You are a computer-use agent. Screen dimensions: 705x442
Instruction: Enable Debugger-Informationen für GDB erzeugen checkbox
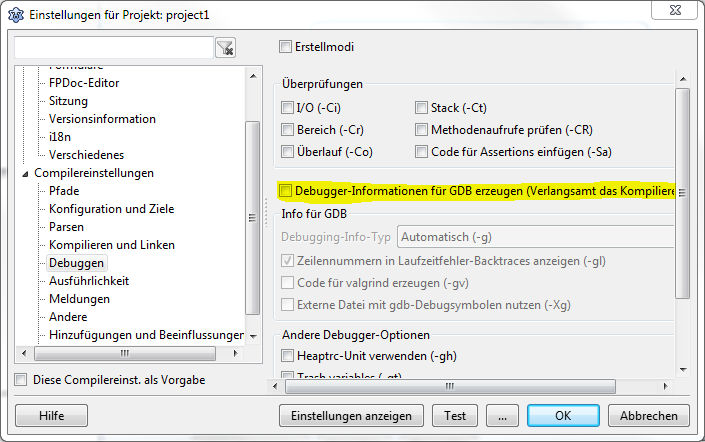pos(287,190)
